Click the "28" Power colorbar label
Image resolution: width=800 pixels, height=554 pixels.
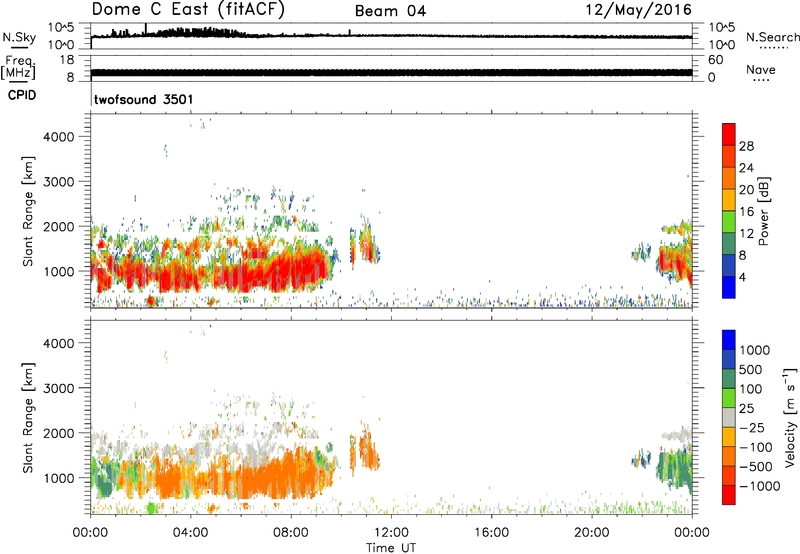746,146
